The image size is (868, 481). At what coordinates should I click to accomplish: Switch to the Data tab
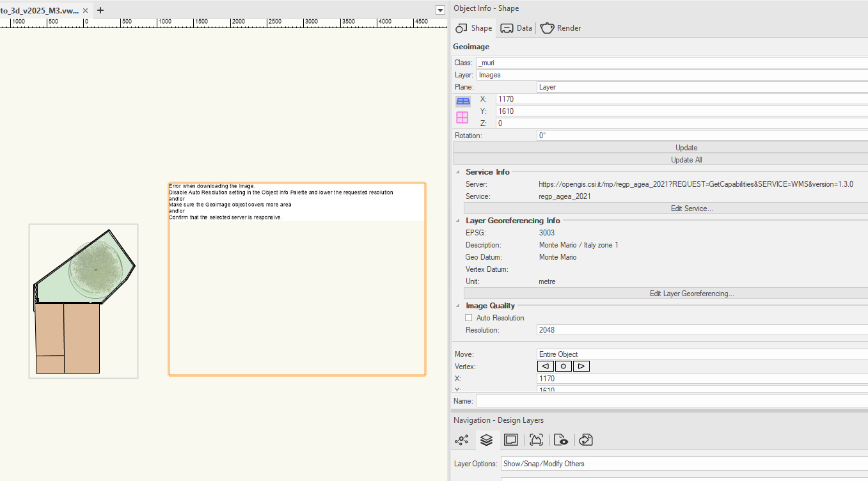click(x=516, y=28)
